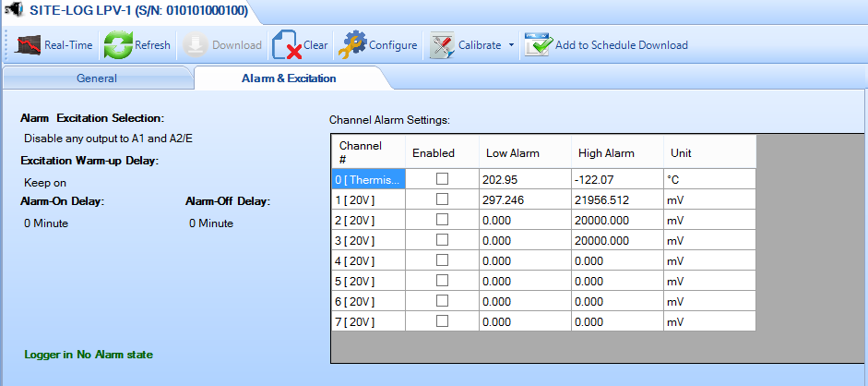Click the Add to Schedule Download text
The height and width of the screenshot is (386, 868).
(621, 45)
